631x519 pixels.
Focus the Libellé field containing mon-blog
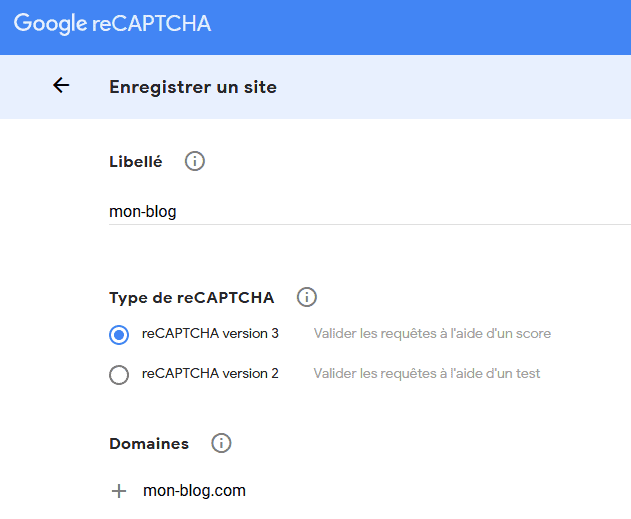370,212
